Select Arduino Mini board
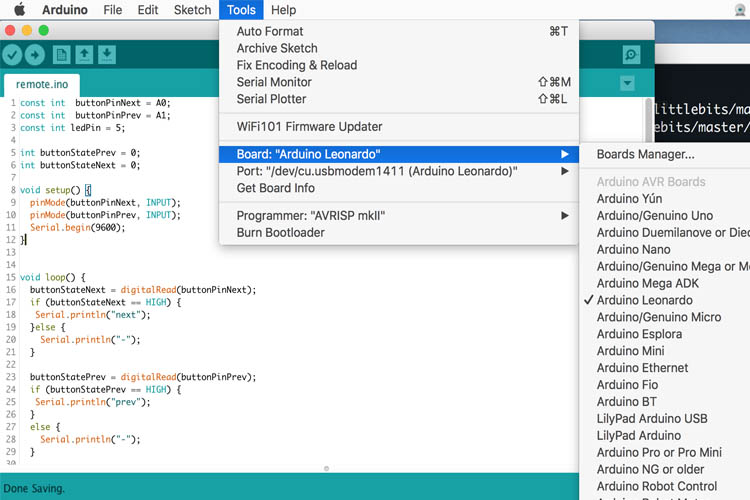The height and width of the screenshot is (500, 750). click(x=664, y=351)
